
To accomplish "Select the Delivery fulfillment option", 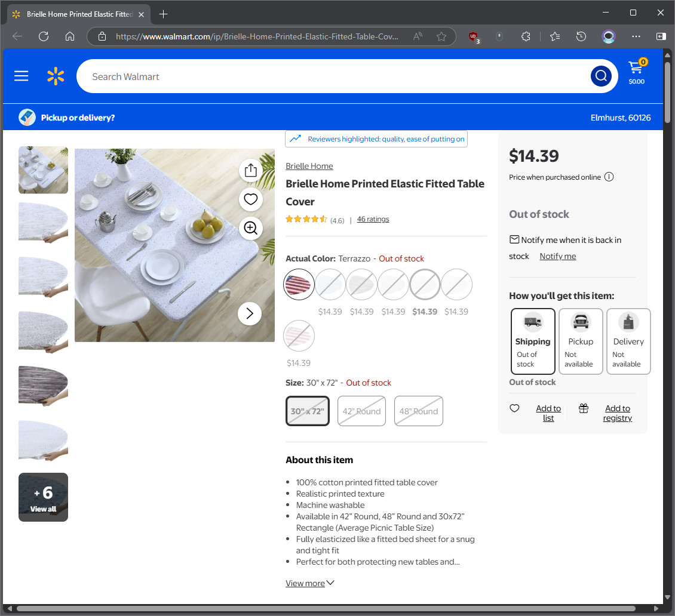I will click(x=628, y=341).
